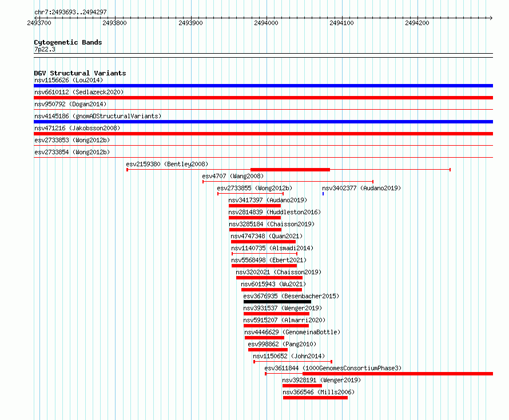The width and height of the screenshot is (509, 420).
Task: Click the 2493900 ruler position label
Action: 190,23
